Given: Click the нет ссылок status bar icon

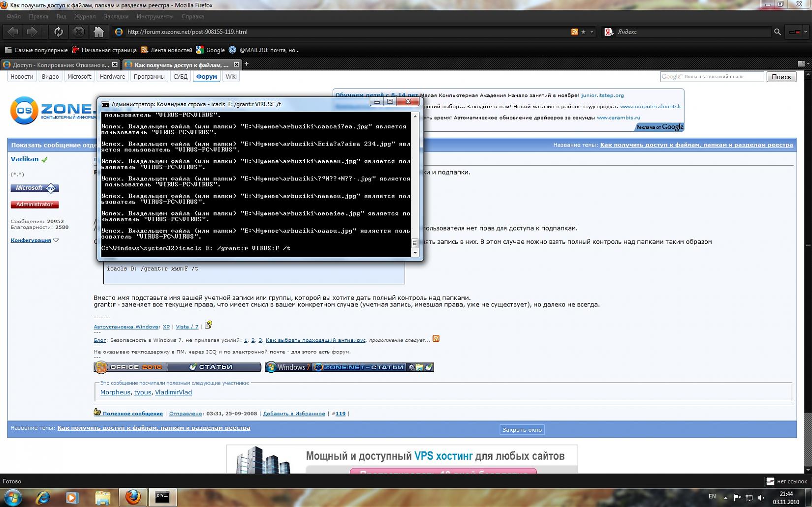Looking at the screenshot, I should (770, 481).
